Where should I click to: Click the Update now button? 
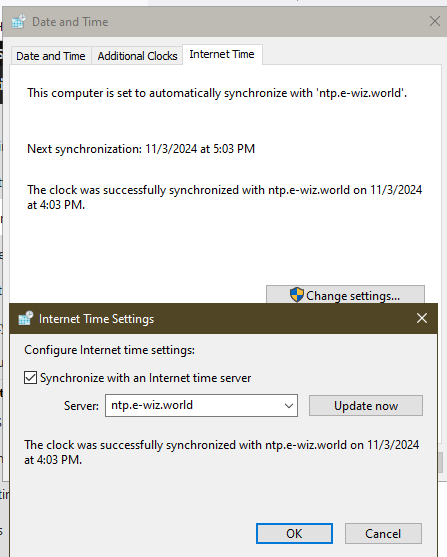(366, 406)
